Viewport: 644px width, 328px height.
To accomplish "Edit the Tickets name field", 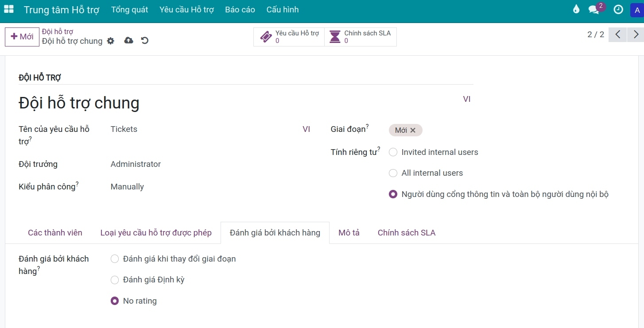I will 205,129.
